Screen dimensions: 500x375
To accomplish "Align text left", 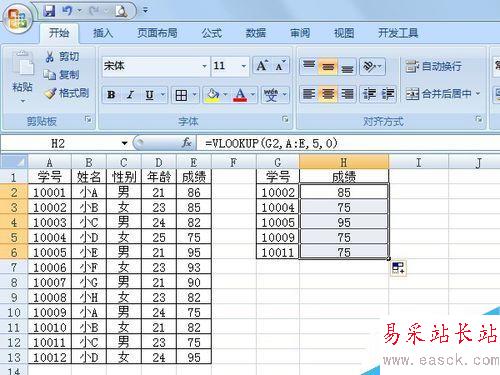I will (x=309, y=94).
